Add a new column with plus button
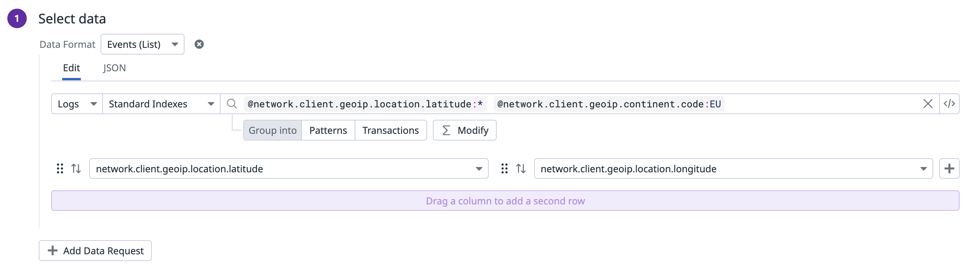 [x=949, y=169]
